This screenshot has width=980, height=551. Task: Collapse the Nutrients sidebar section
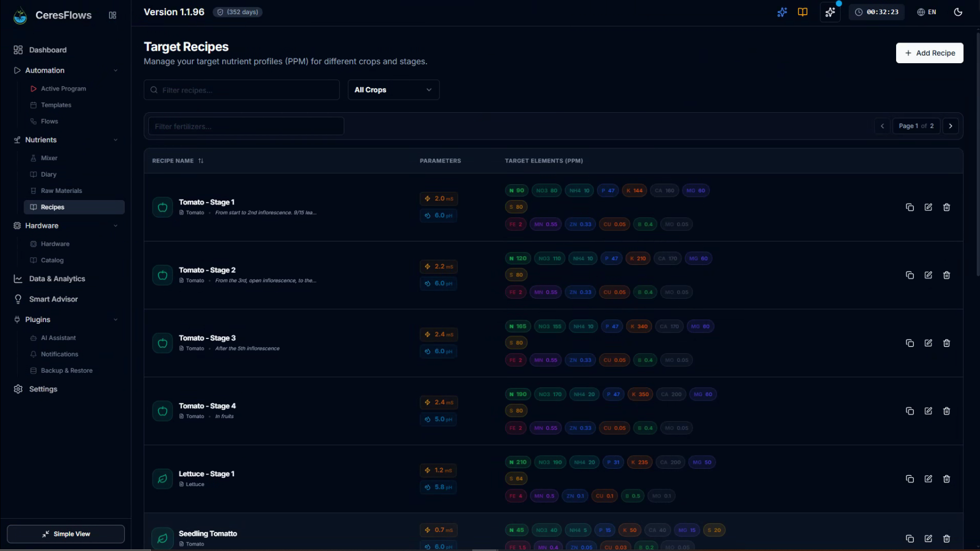(x=66, y=140)
